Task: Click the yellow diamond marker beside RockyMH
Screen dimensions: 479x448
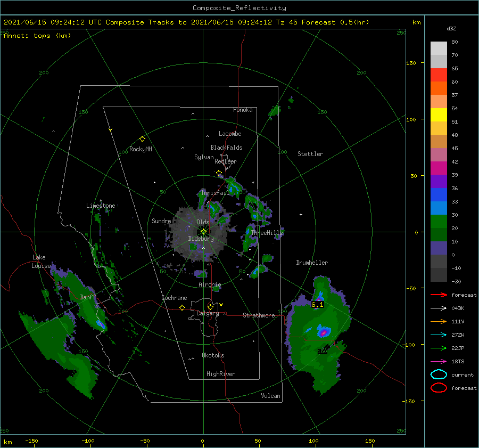Action: [142, 139]
